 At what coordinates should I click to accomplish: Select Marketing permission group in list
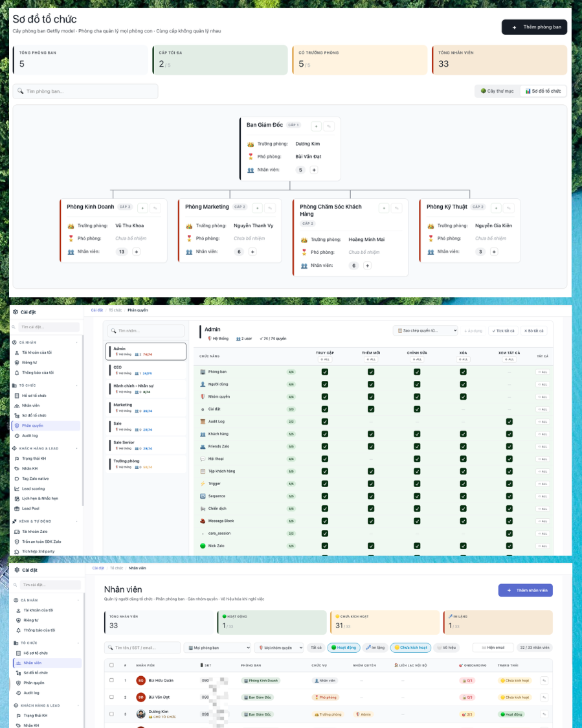(x=146, y=407)
